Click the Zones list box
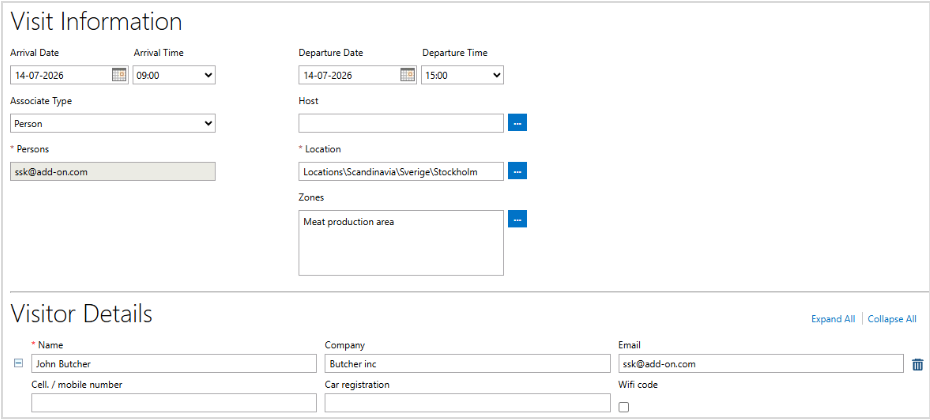This screenshot has width=930, height=420. pos(401,243)
